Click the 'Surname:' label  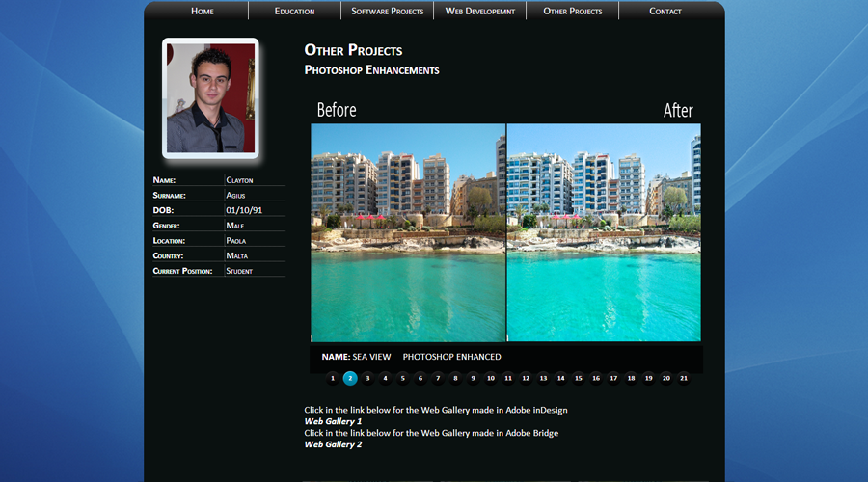170,196
